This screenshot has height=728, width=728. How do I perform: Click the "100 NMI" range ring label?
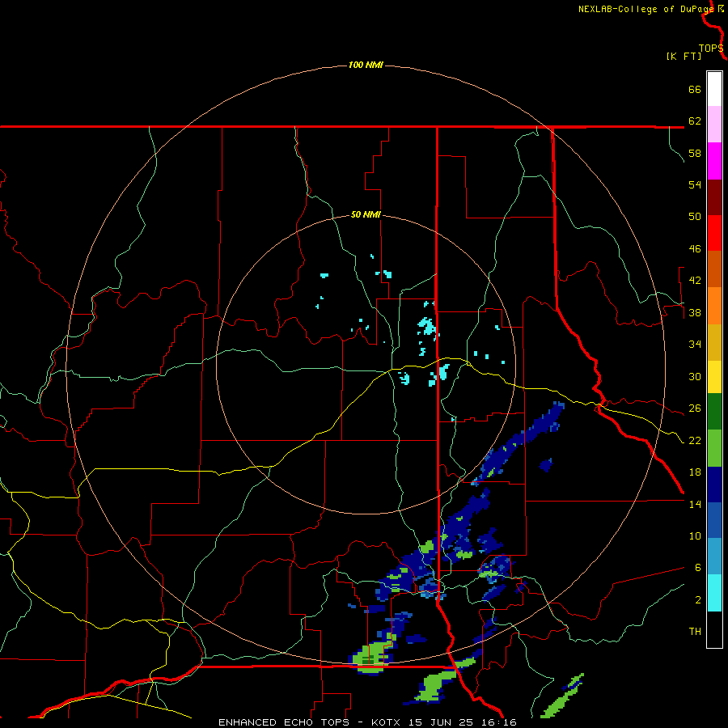click(x=366, y=65)
